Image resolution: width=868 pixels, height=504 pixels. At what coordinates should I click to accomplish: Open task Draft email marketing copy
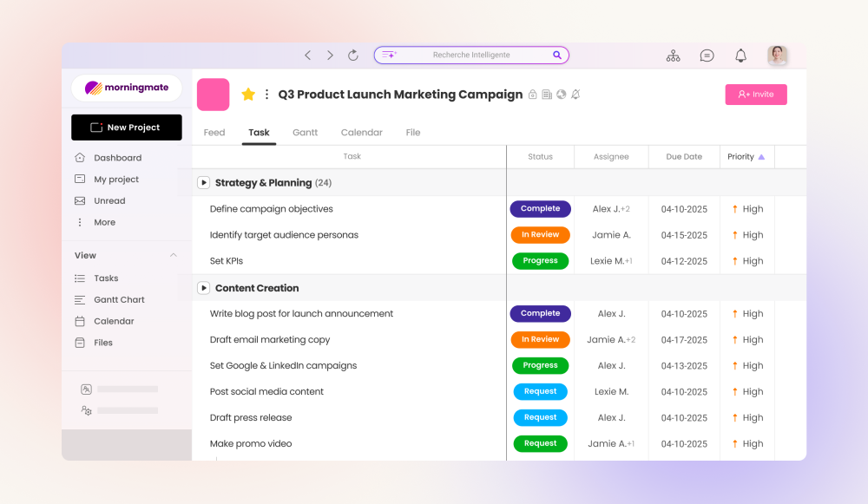[270, 340]
